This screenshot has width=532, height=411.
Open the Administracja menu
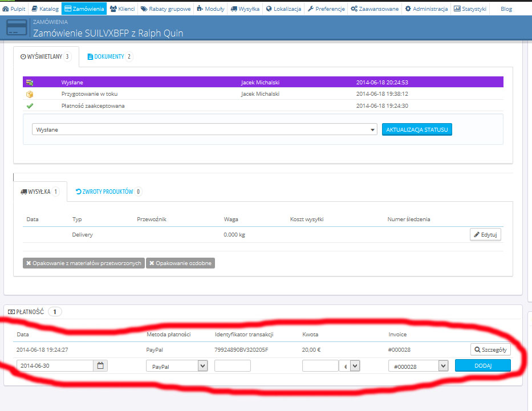[427, 9]
